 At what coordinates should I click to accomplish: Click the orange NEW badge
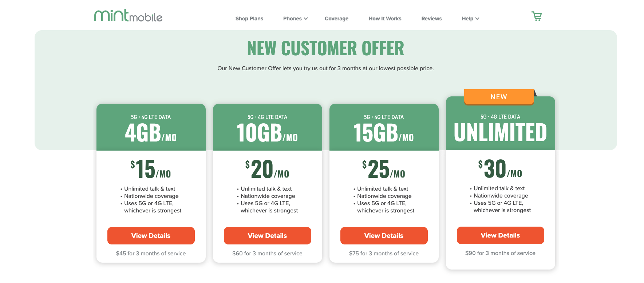[x=499, y=97]
